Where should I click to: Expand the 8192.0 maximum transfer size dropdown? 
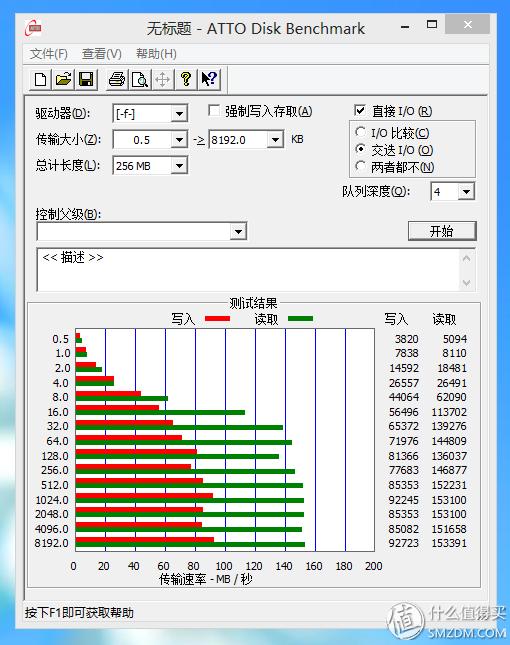(275, 139)
